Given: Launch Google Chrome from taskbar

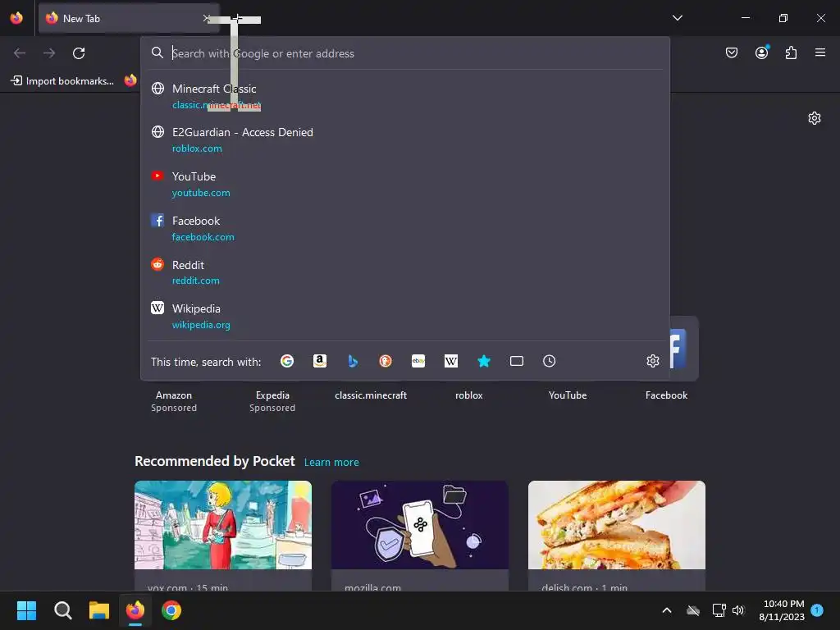Looking at the screenshot, I should tap(171, 610).
